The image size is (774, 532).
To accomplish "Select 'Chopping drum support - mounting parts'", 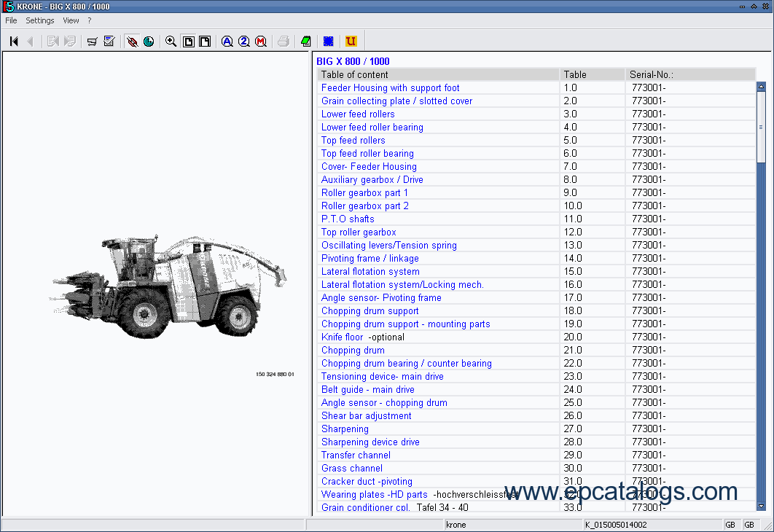I will click(x=406, y=324).
